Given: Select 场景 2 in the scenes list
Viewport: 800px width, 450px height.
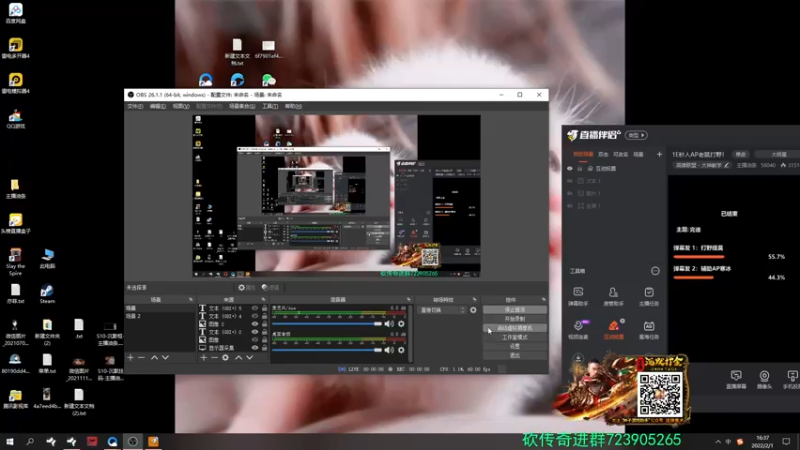Looking at the screenshot, I should (x=160, y=316).
